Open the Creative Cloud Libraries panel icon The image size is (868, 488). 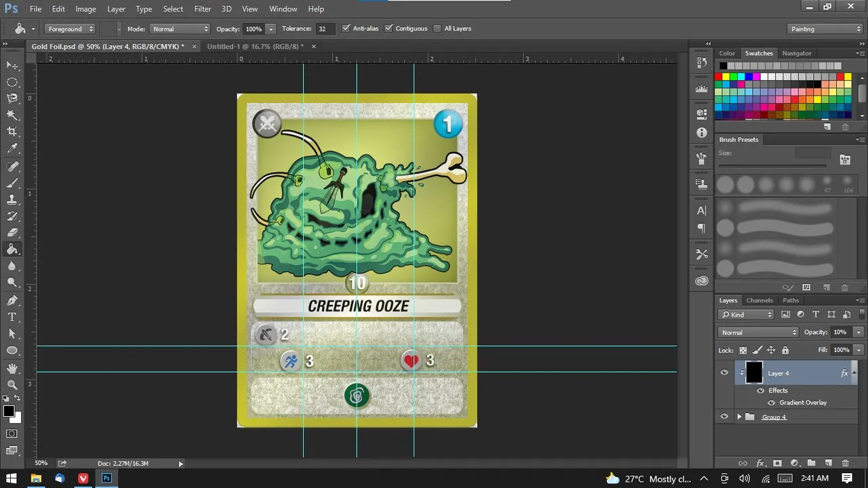[x=702, y=281]
